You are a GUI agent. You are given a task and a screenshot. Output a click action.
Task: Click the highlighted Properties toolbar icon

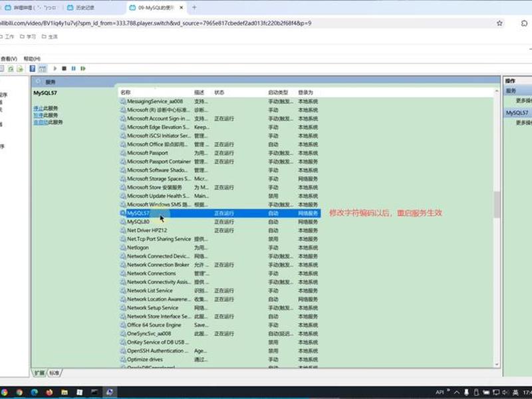(43, 69)
